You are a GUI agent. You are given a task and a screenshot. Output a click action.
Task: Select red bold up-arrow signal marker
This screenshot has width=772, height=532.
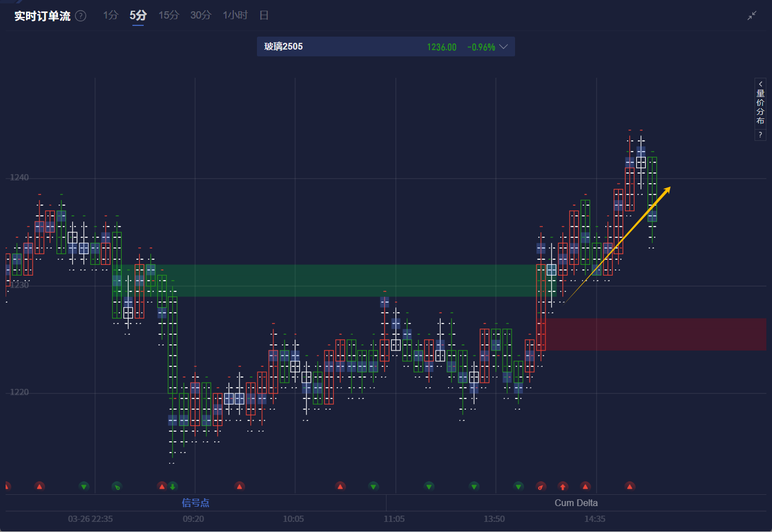[x=563, y=486]
